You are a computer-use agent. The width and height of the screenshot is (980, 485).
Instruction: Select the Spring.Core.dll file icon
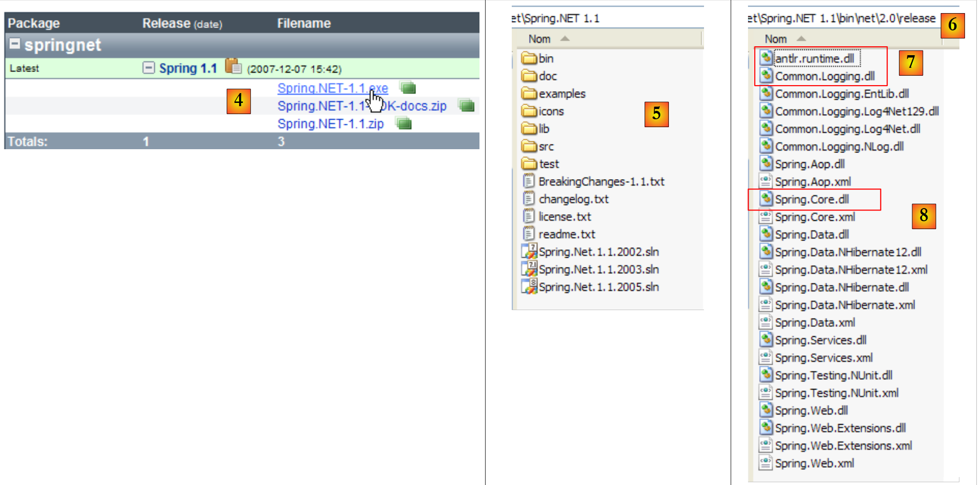[766, 199]
